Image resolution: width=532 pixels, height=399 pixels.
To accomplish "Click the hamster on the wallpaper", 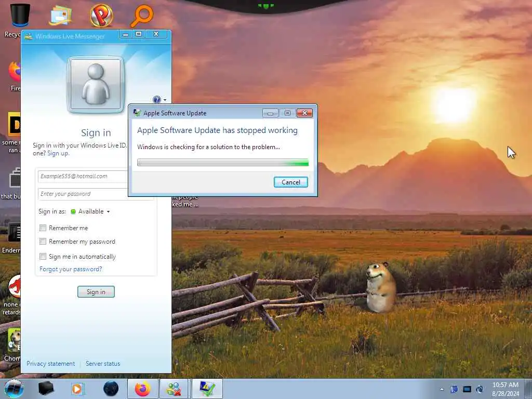I will point(381,287).
